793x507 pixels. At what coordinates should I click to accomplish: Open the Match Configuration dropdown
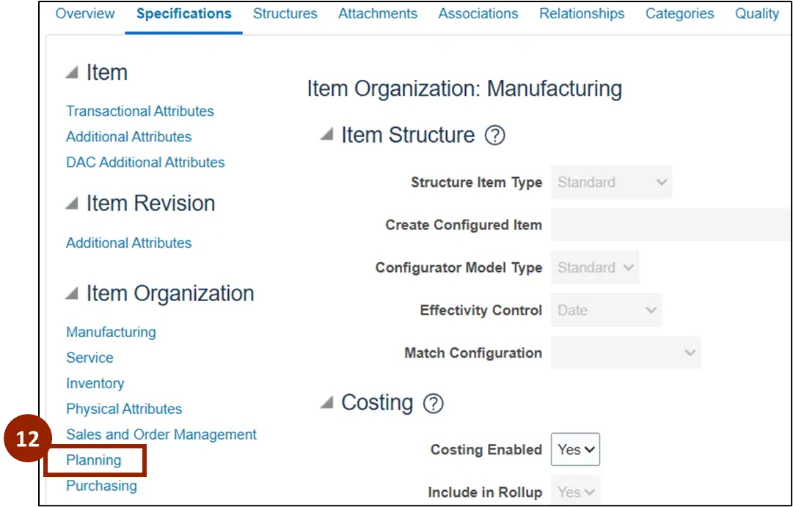coord(625,353)
